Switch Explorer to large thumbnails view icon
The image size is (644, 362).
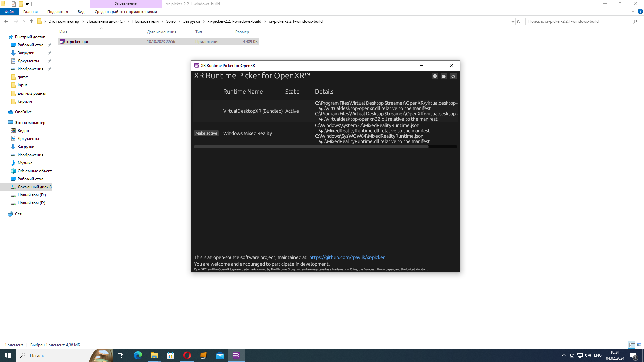pos(639,345)
